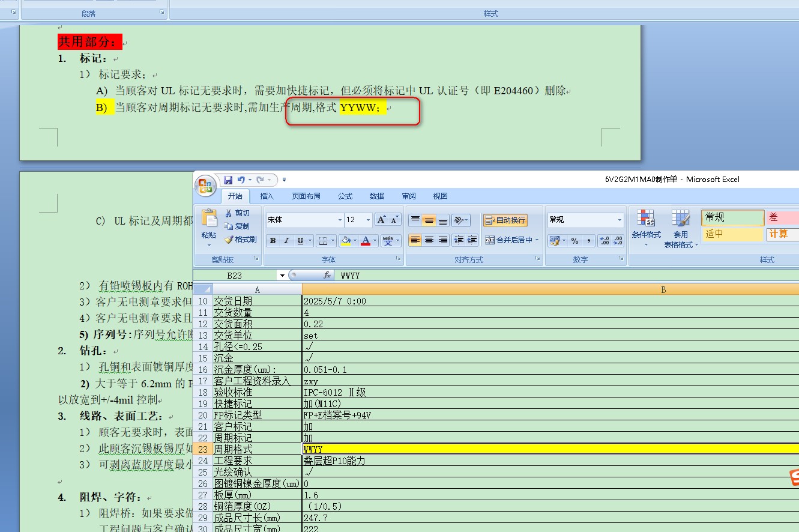Click Copy (复制) in the clipboard group
The image size is (799, 532).
pyautogui.click(x=237, y=226)
